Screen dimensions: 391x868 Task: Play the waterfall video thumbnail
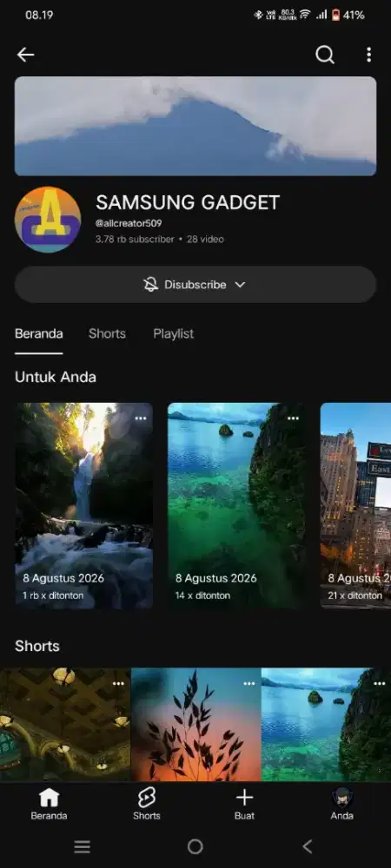point(83,506)
